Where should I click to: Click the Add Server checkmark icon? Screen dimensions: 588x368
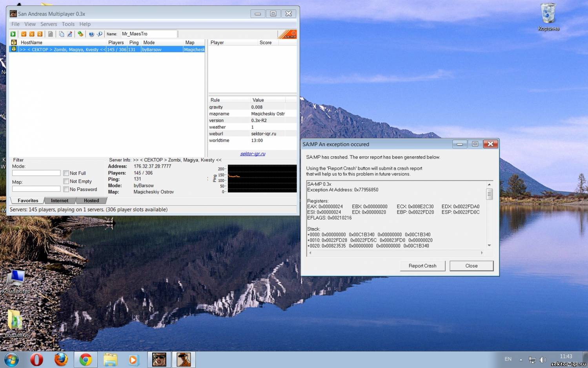pos(24,34)
